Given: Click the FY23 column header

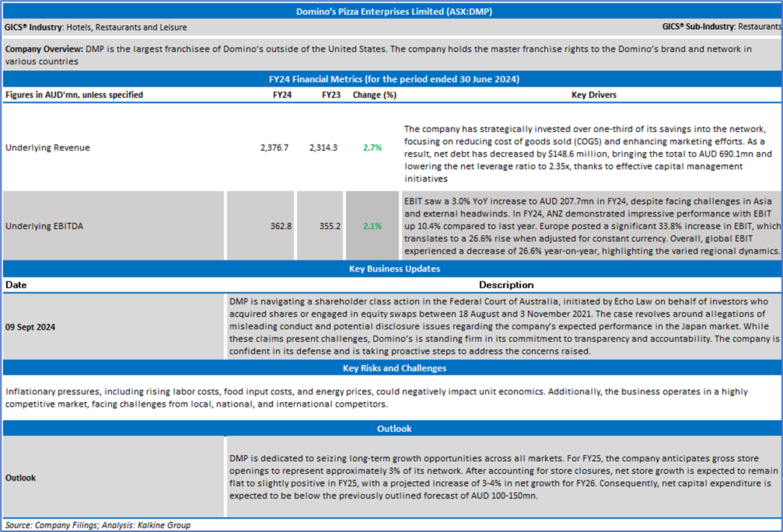Looking at the screenshot, I should (331, 95).
